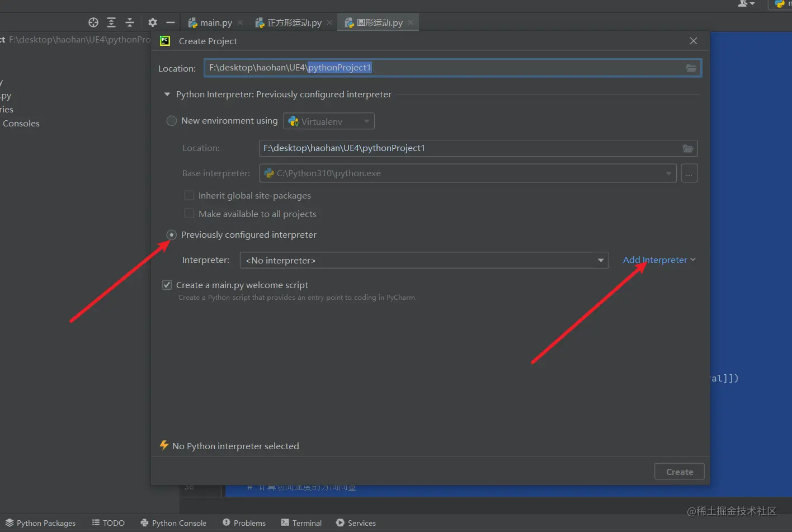This screenshot has height=532, width=792.
Task: Enable Make available to all projects
Action: click(190, 214)
